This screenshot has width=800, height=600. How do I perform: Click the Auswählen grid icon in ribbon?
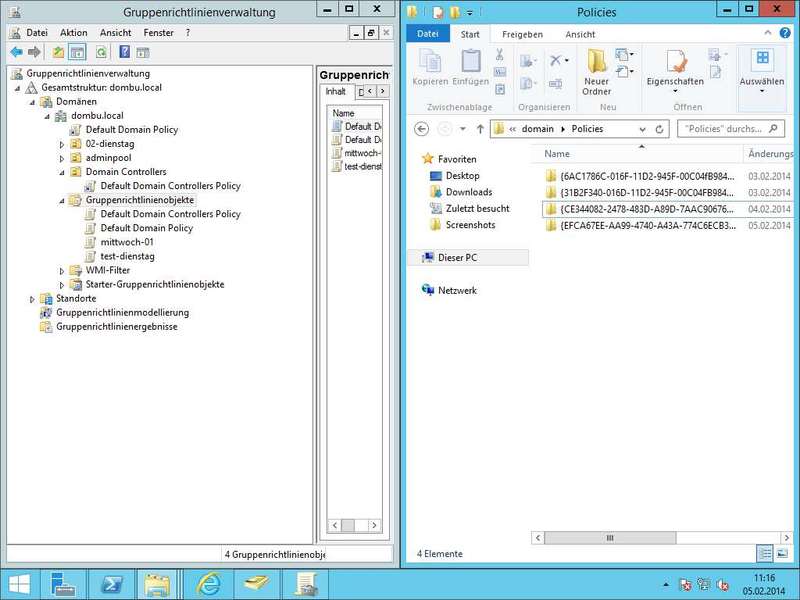(762, 57)
